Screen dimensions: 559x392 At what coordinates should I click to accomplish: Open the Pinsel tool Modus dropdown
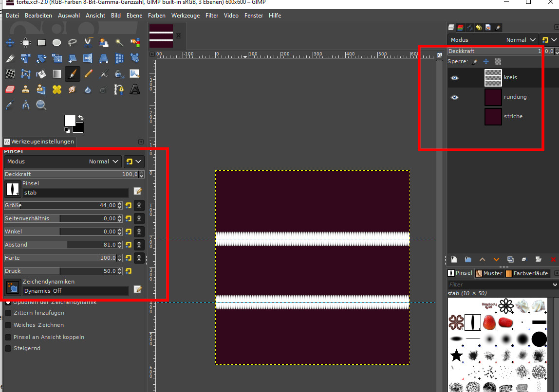(63, 161)
